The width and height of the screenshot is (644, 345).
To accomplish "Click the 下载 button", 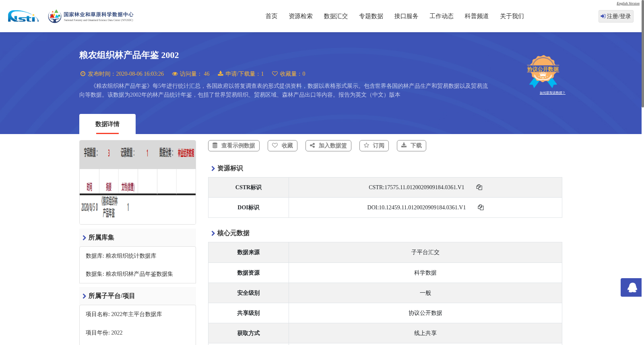I will [x=411, y=146].
